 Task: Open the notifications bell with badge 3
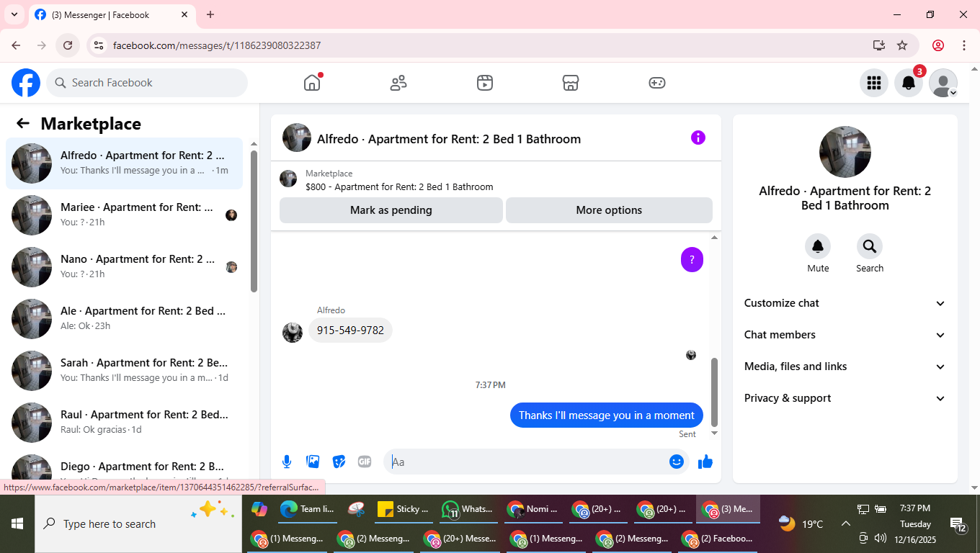pyautogui.click(x=909, y=83)
